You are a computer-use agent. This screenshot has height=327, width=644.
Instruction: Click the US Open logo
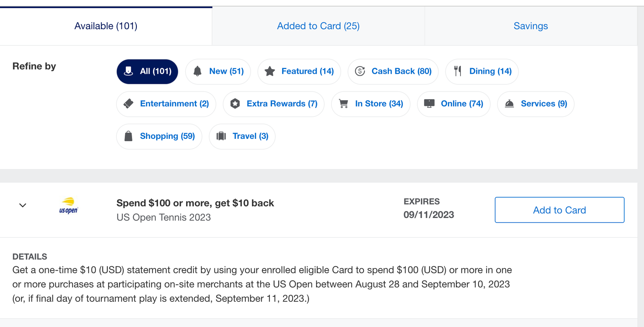[x=69, y=206]
